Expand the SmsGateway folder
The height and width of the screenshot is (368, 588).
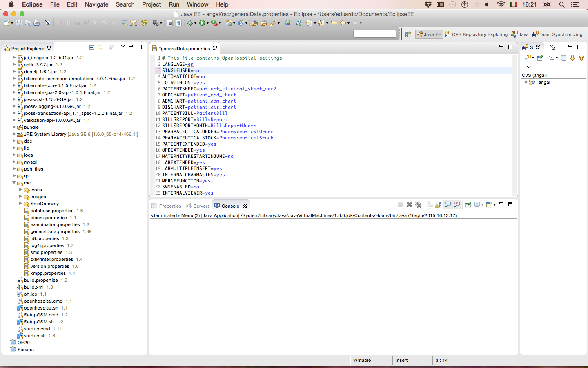(20, 204)
